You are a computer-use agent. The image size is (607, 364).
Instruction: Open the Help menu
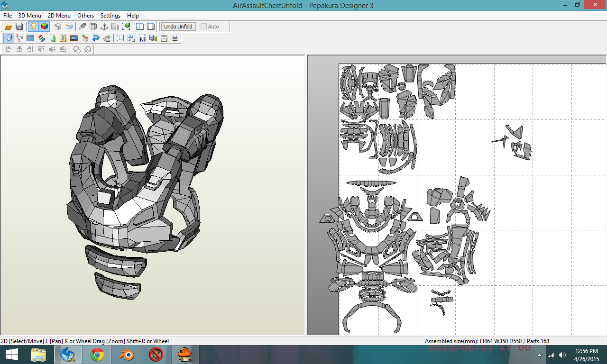coord(133,16)
